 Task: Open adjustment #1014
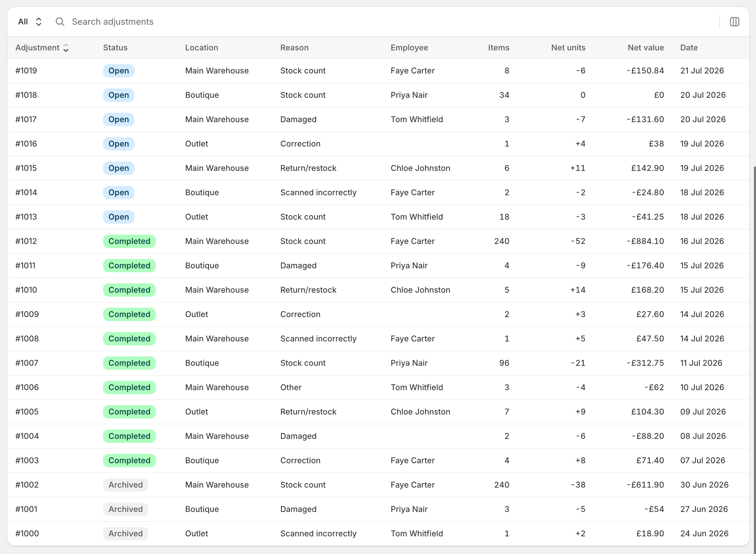(x=378, y=193)
